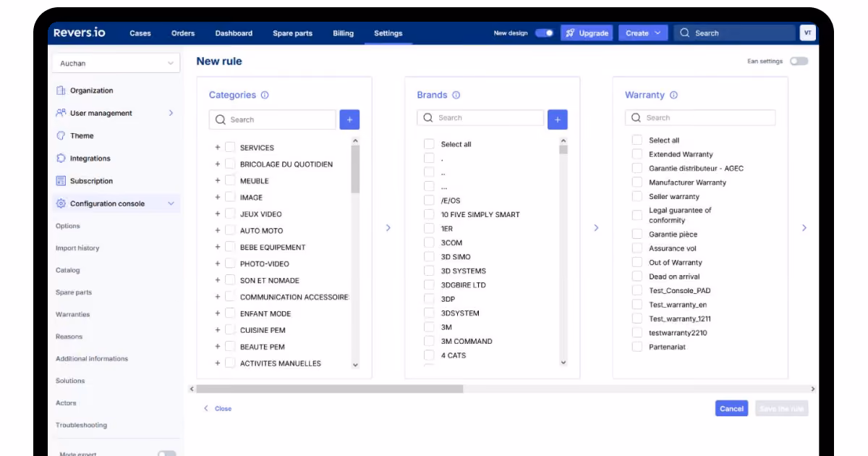Collapse the Configuration console chevron
868x456 pixels.
click(171, 203)
